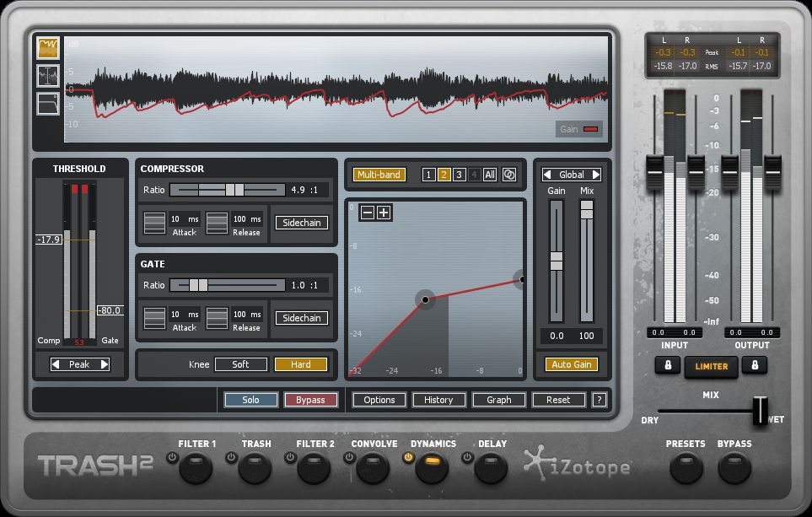Open the Peak detection mode selector
812x517 pixels.
79,364
